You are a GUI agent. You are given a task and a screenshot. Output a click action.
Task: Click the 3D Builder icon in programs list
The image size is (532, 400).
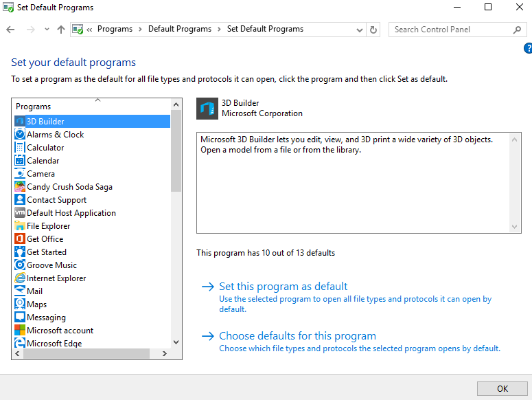(20, 121)
